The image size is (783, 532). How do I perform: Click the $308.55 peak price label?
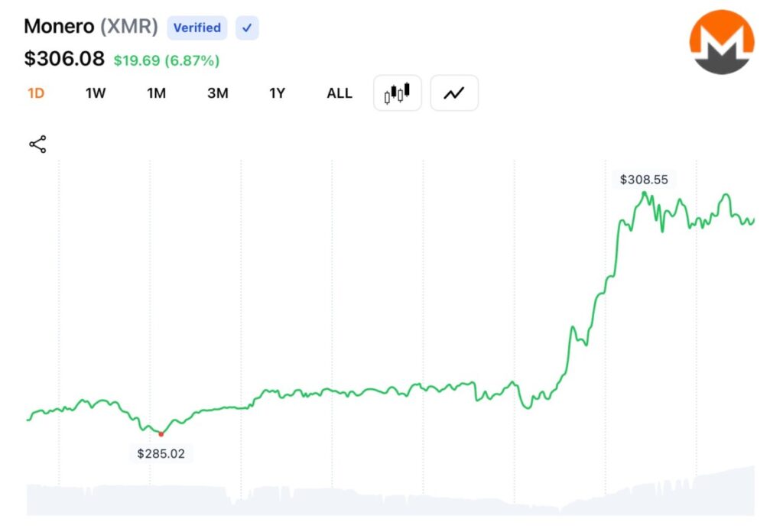coord(645,180)
